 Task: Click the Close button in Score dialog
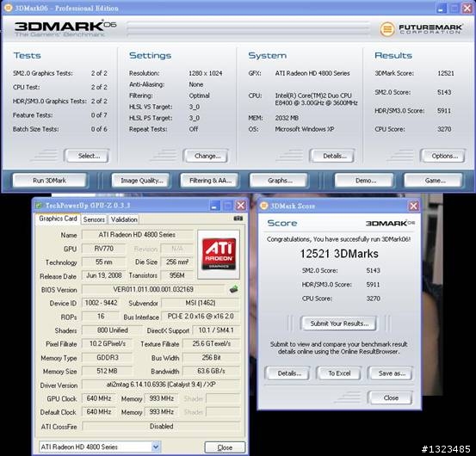point(390,397)
